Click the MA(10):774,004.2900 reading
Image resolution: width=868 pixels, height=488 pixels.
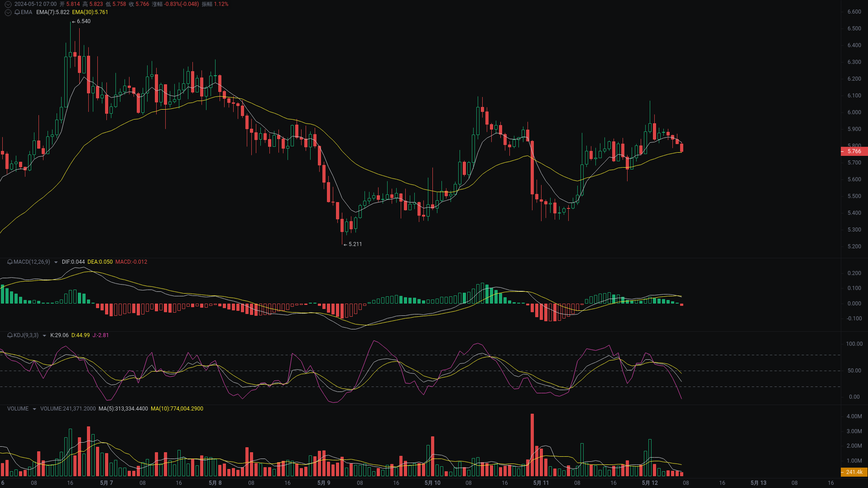pos(177,409)
